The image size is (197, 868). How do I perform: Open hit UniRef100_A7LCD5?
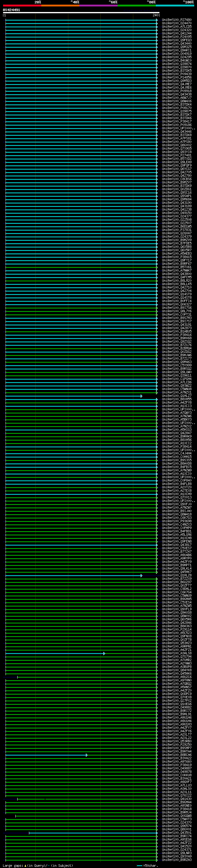pyautogui.click(x=176, y=26)
